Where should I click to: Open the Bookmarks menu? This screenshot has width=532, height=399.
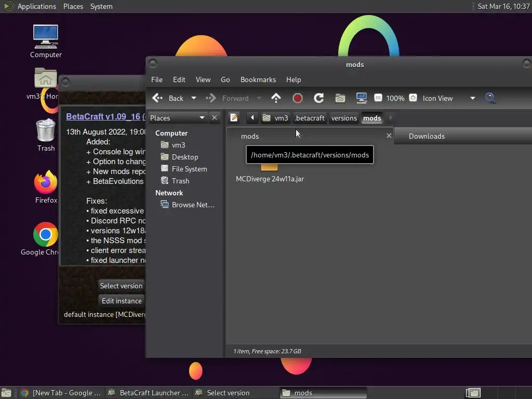[x=258, y=79]
